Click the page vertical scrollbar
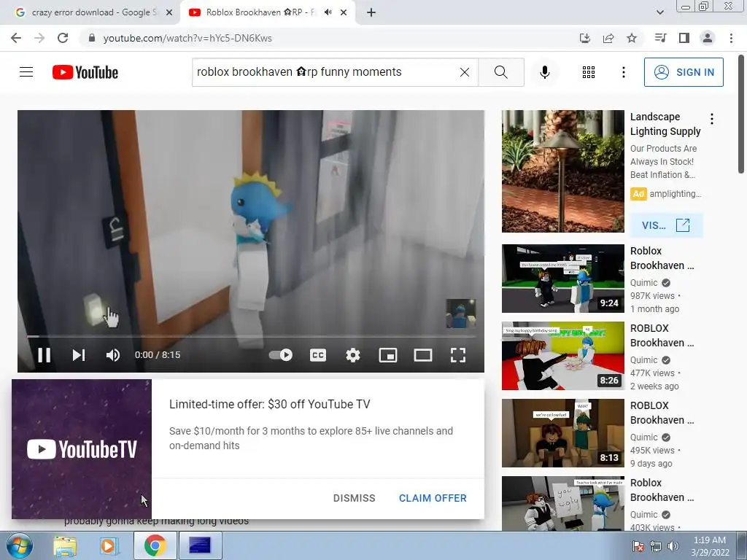Screen dimensions: 747x560 [x=741, y=114]
